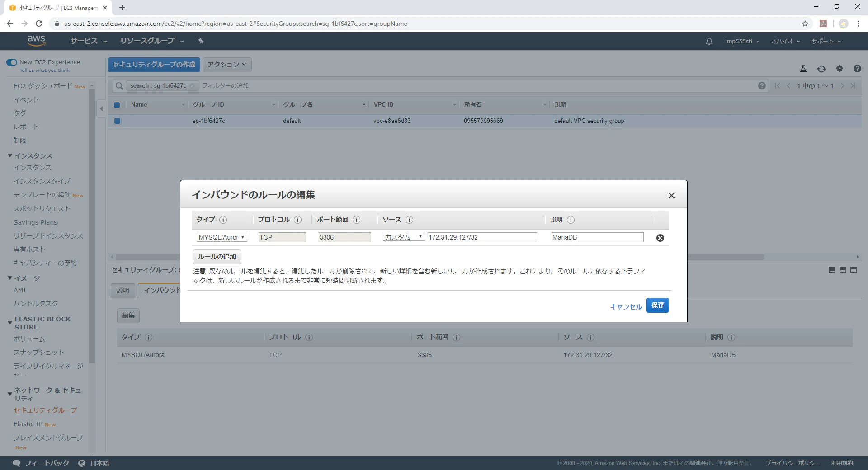
Task: Toggle the New EC2 Experience switch
Action: (x=12, y=62)
